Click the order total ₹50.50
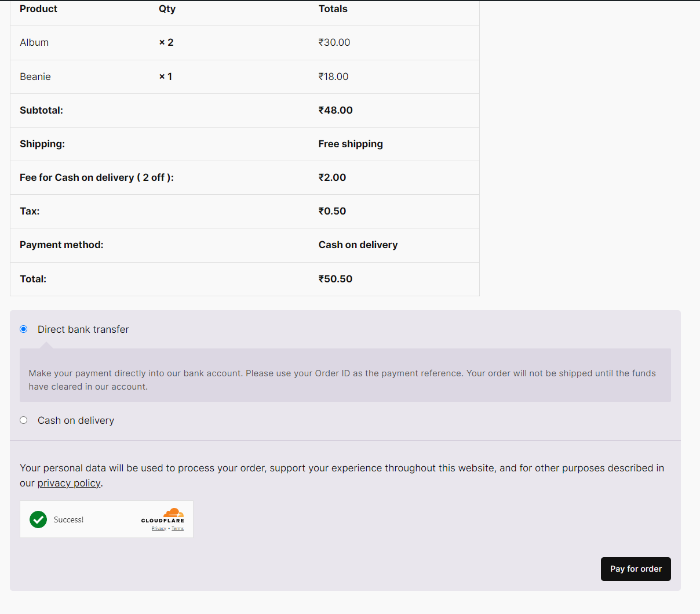Screen dimensions: 700x614 point(336,279)
